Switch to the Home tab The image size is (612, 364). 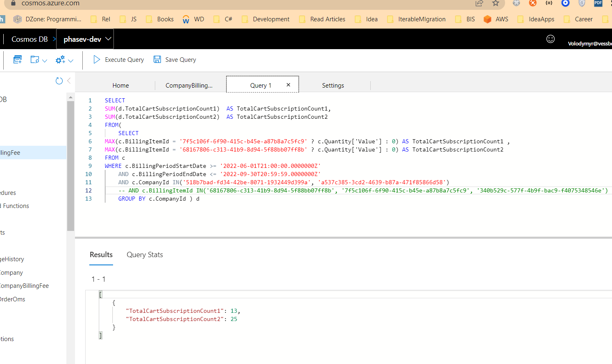coord(121,86)
